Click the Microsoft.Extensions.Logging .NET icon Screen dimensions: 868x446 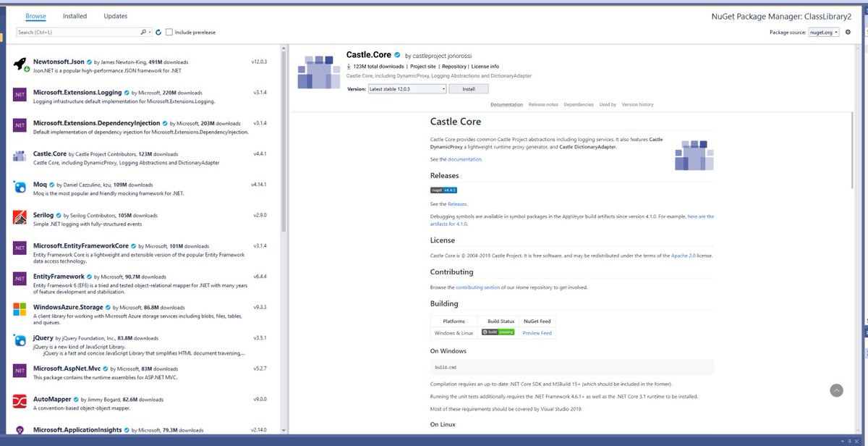point(20,96)
